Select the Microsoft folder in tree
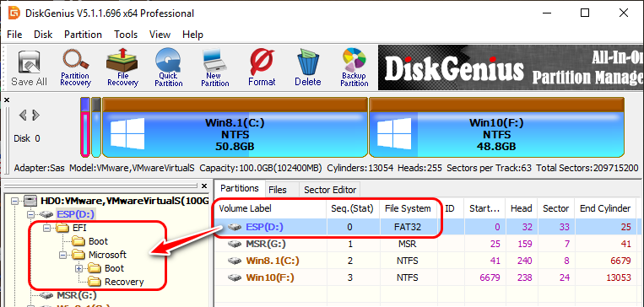 [x=107, y=255]
